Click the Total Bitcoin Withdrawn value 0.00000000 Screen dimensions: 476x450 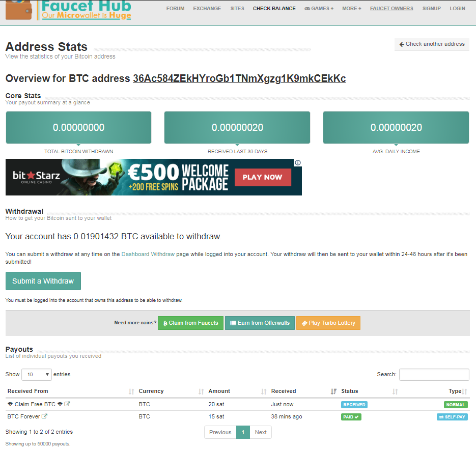tap(78, 127)
